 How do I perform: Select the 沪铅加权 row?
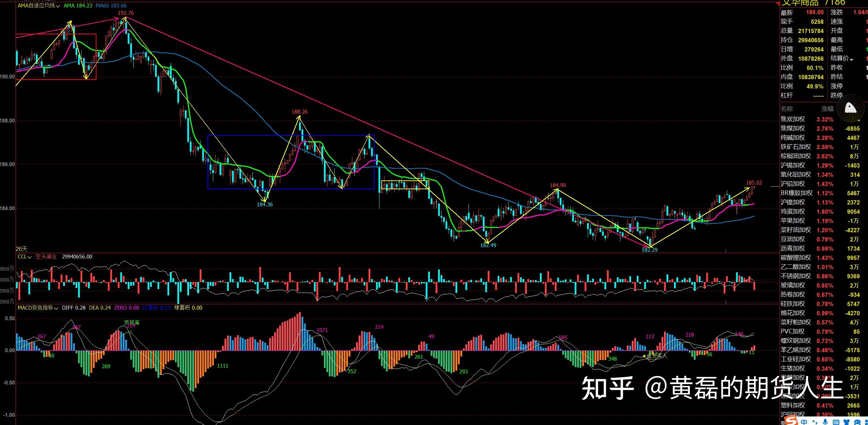pos(820,184)
